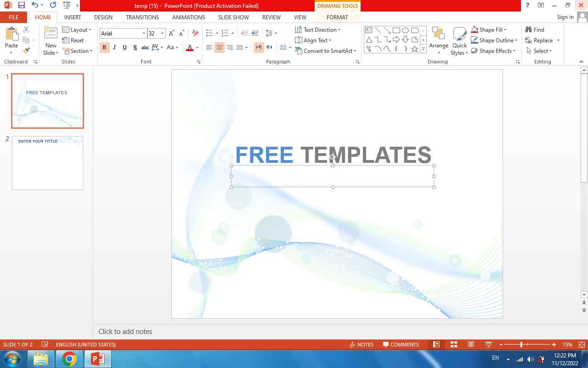Open the FILE menu tab

point(13,17)
